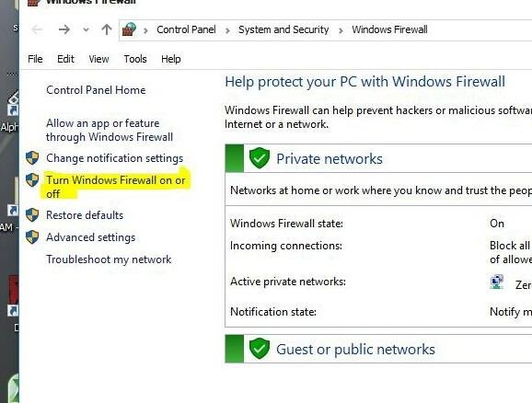The image size is (532, 403).
Task: Go up one level with Up arrow
Action: click(x=107, y=29)
